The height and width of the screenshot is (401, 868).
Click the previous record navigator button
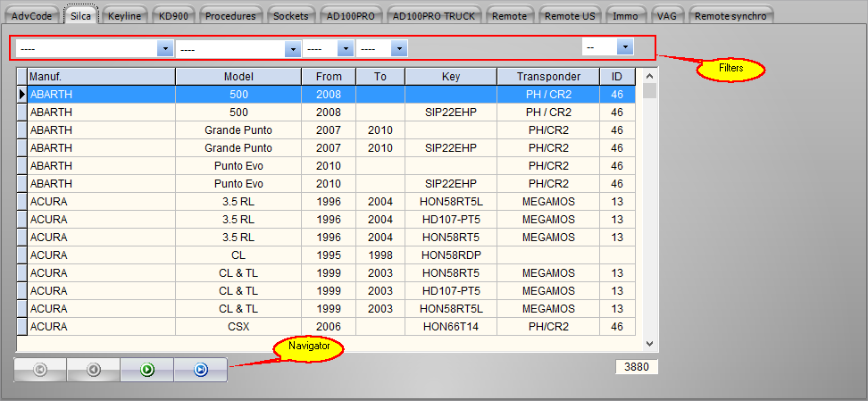click(94, 370)
